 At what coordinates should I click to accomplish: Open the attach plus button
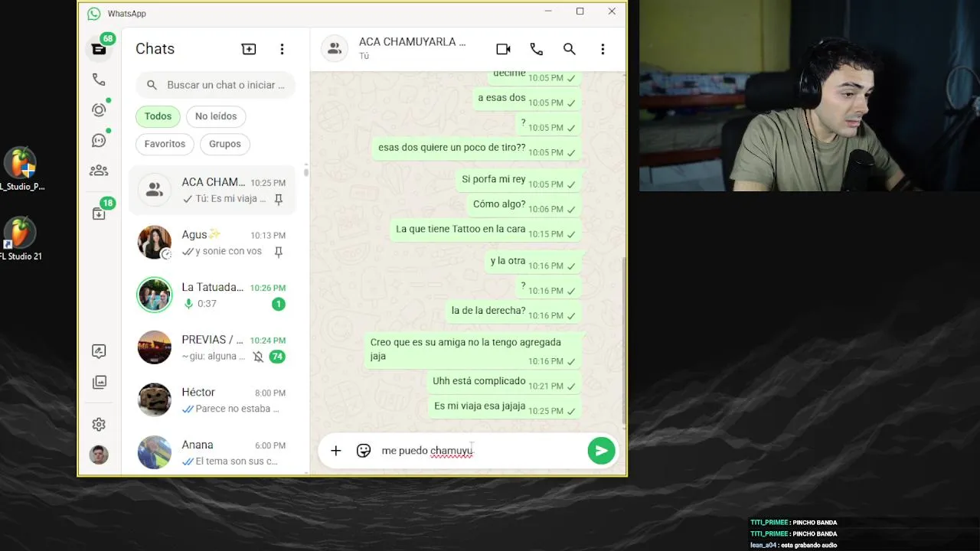pos(335,451)
